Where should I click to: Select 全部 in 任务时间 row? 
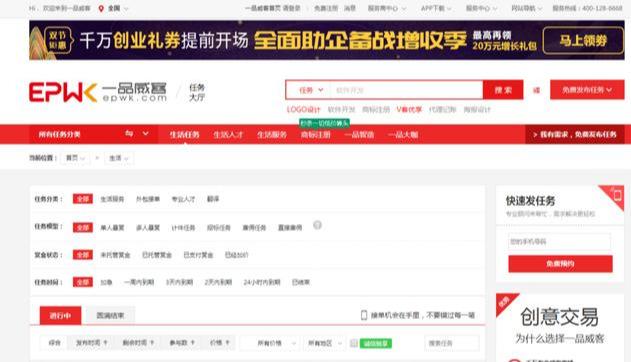pos(82,282)
